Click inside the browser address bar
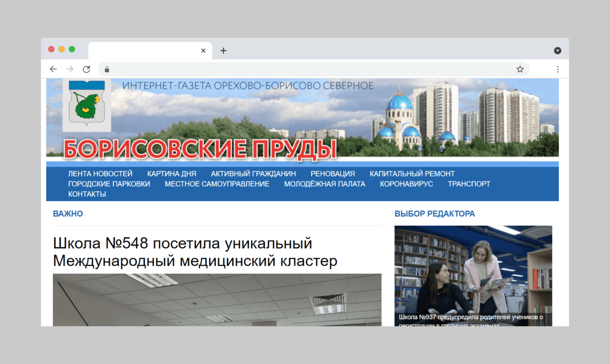 (296, 69)
